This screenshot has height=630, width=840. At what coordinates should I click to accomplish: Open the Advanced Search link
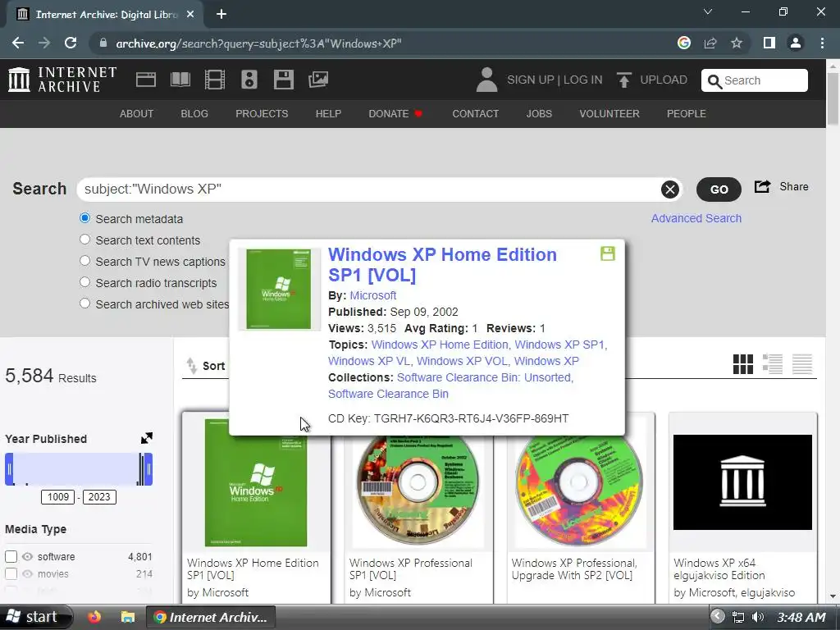(696, 218)
